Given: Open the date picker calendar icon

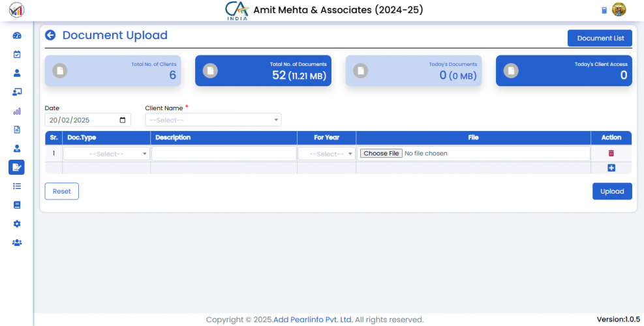Looking at the screenshot, I should (123, 121).
